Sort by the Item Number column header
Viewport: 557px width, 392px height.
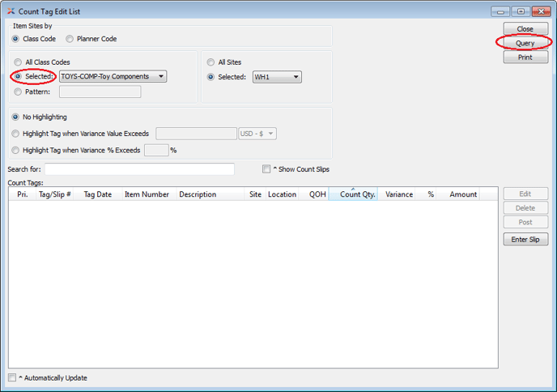[x=147, y=194]
